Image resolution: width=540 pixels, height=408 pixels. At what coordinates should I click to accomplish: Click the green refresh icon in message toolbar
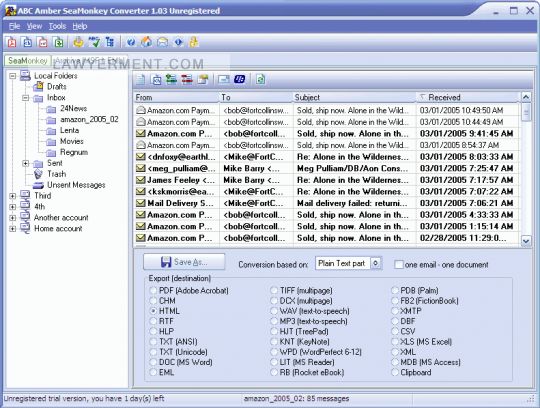coord(261,80)
